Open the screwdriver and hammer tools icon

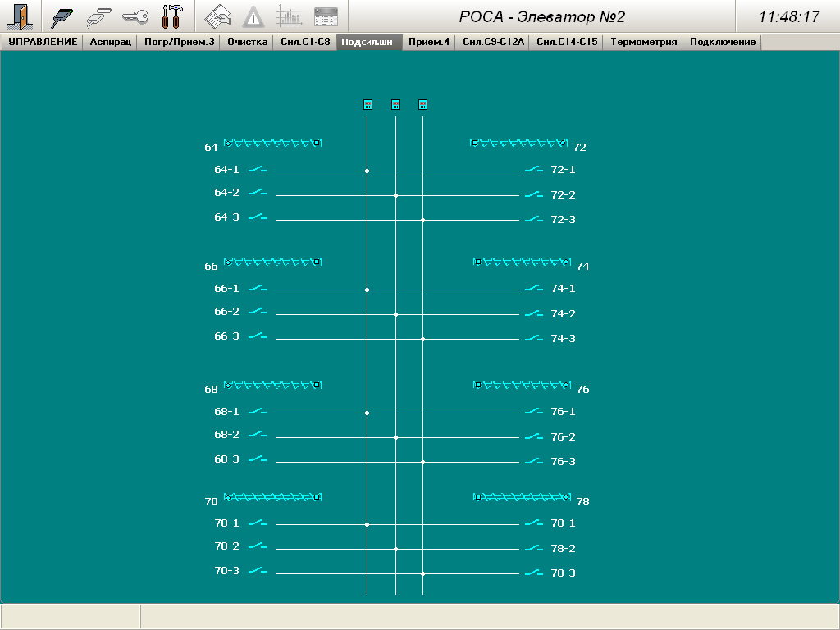[x=172, y=16]
